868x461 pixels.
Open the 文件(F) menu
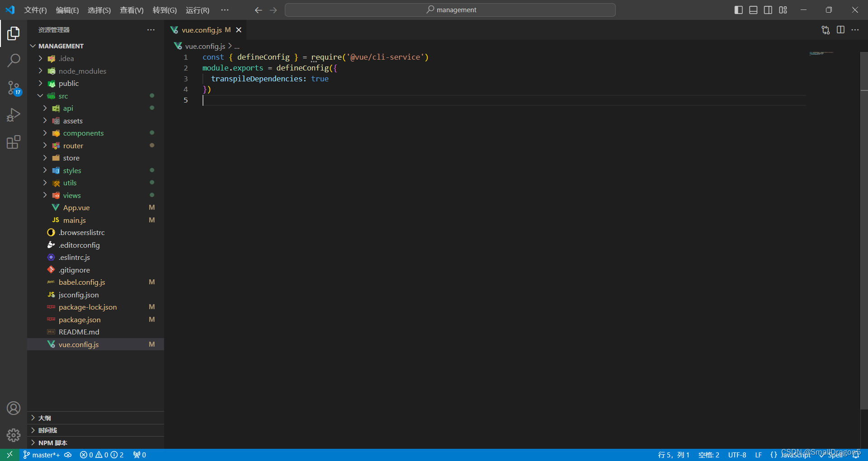[35, 9]
